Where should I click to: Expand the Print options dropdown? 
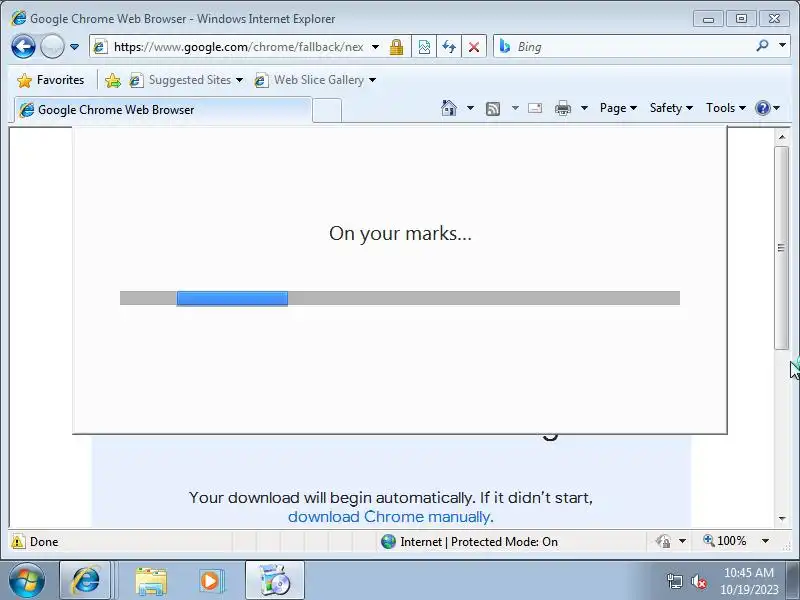click(585, 108)
